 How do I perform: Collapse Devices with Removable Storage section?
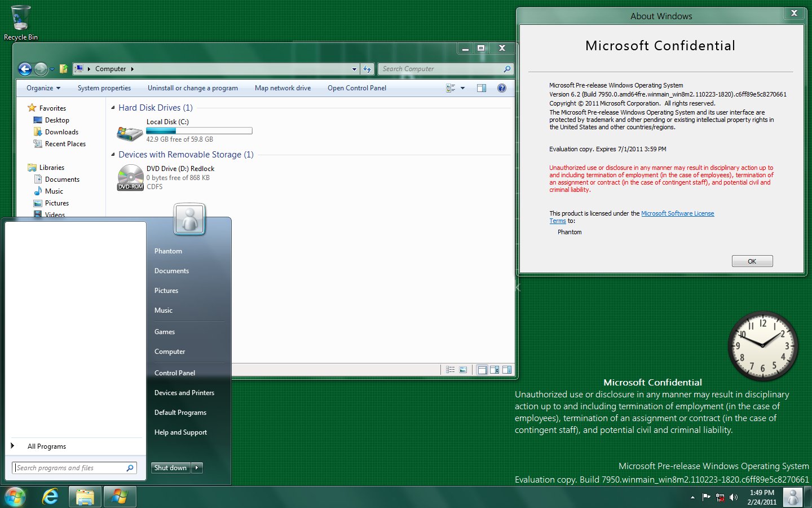(112, 154)
